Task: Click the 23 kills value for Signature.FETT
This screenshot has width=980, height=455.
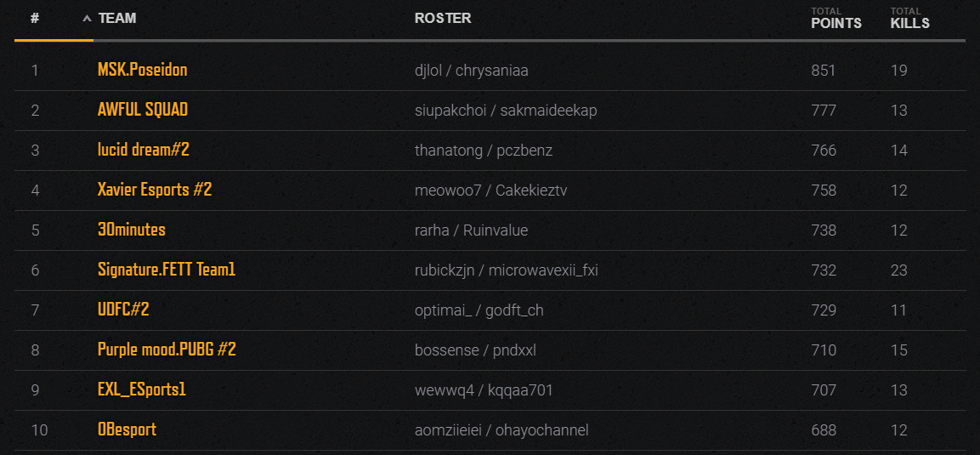Action: [x=898, y=270]
